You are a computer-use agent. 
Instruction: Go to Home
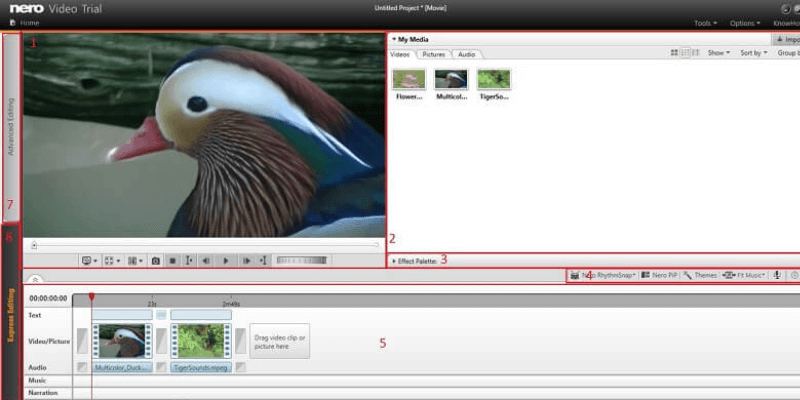(x=24, y=23)
